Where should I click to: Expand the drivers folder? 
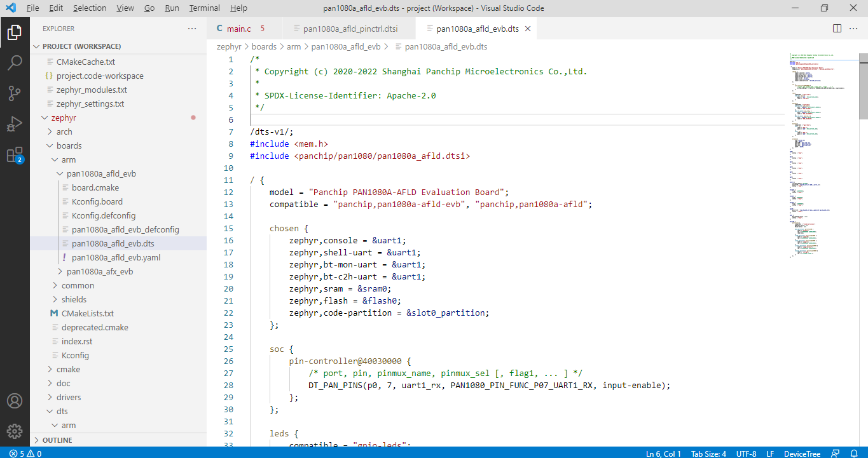(x=118, y=397)
